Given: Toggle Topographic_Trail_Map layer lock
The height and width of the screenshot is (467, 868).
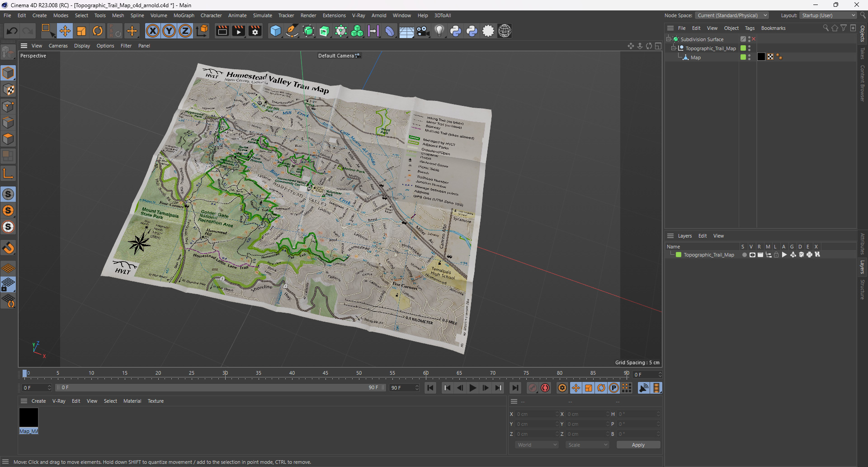Looking at the screenshot, I should 776,255.
